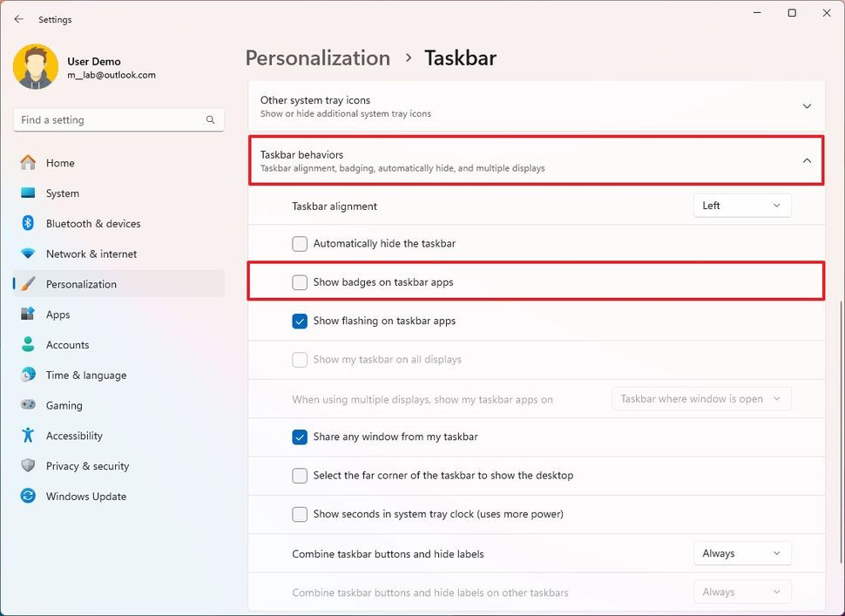Open the Combine taskbar buttons dropdown
Screen dimensions: 845x616
(x=741, y=552)
